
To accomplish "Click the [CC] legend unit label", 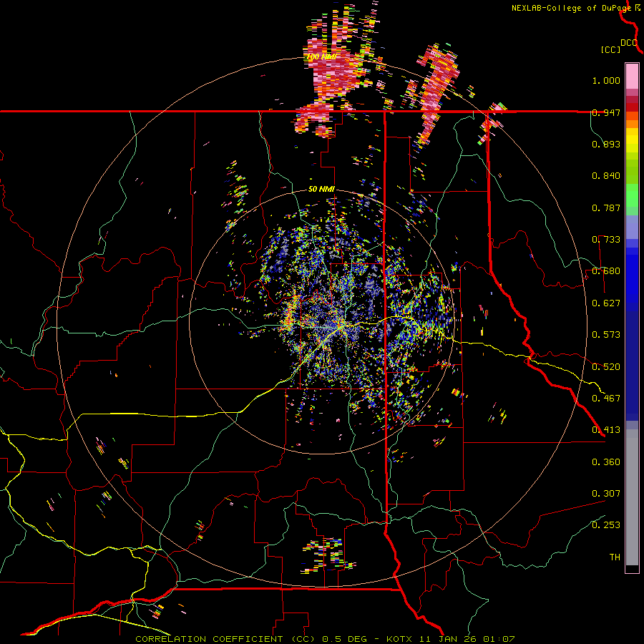I will 610,49.
